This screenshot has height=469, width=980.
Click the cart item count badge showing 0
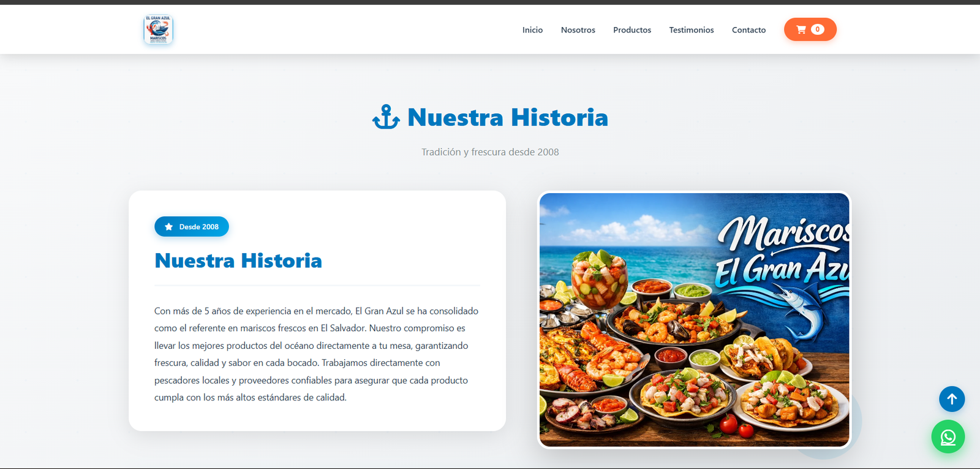817,29
